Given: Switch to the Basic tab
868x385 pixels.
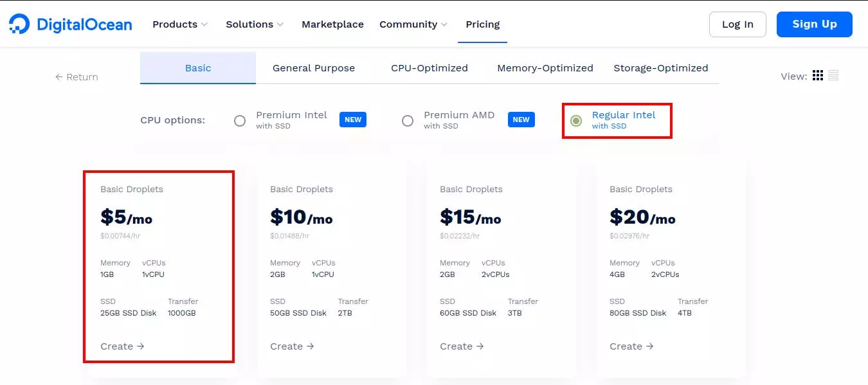Looking at the screenshot, I should point(198,68).
